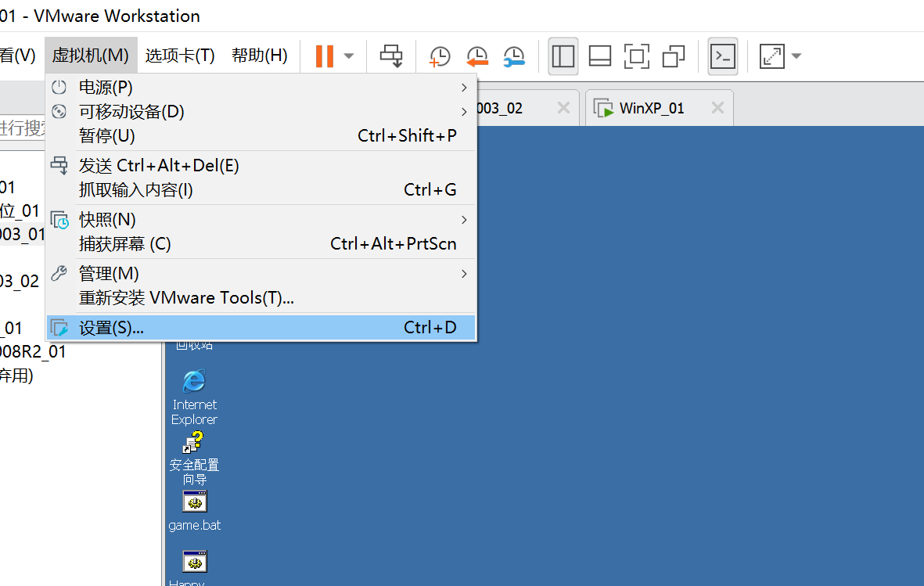Take a snapshot with the clock-plus icon
The width and height of the screenshot is (924, 586).
tap(440, 56)
